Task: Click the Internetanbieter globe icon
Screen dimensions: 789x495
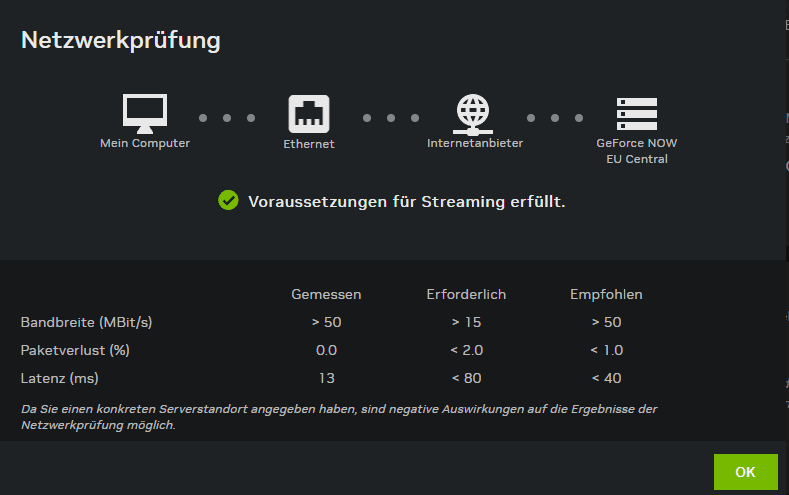Action: [x=472, y=114]
